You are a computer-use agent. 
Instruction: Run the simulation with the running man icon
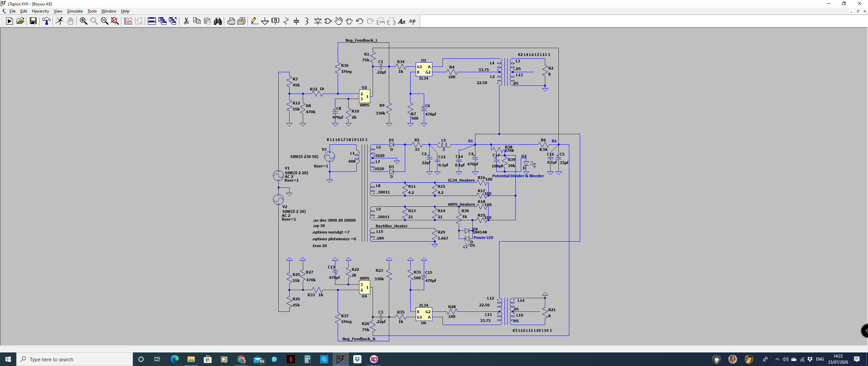click(x=59, y=21)
